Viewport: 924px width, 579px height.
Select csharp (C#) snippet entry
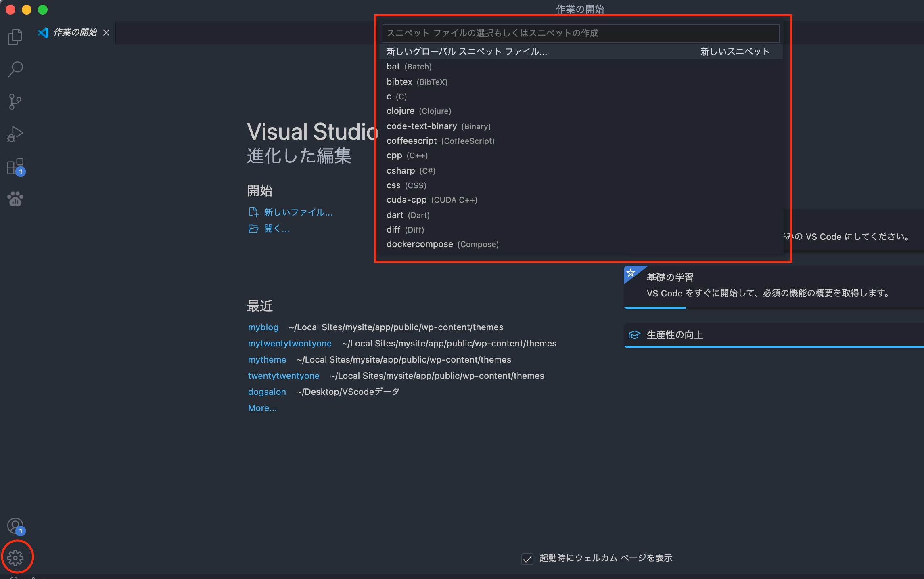pyautogui.click(x=581, y=170)
